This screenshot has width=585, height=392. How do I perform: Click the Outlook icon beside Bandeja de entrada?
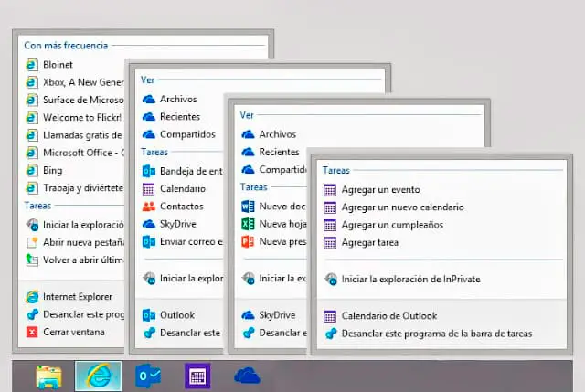149,171
